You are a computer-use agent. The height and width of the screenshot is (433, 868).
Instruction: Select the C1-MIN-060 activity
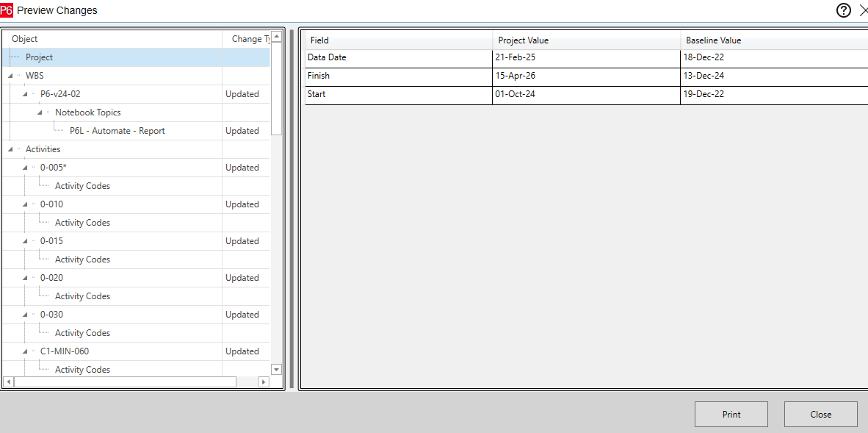[65, 351]
